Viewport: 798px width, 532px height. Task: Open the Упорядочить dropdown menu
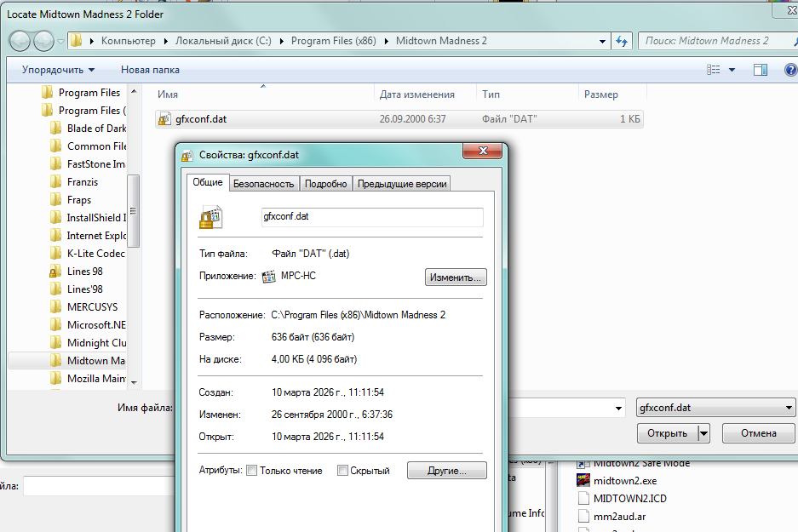[x=58, y=70]
